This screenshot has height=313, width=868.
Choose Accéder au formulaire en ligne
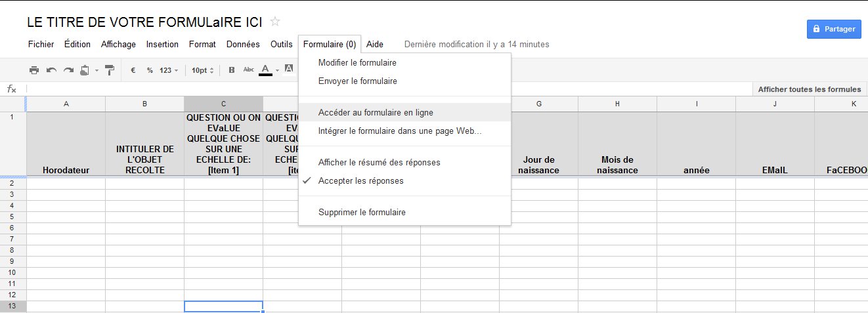pos(376,113)
